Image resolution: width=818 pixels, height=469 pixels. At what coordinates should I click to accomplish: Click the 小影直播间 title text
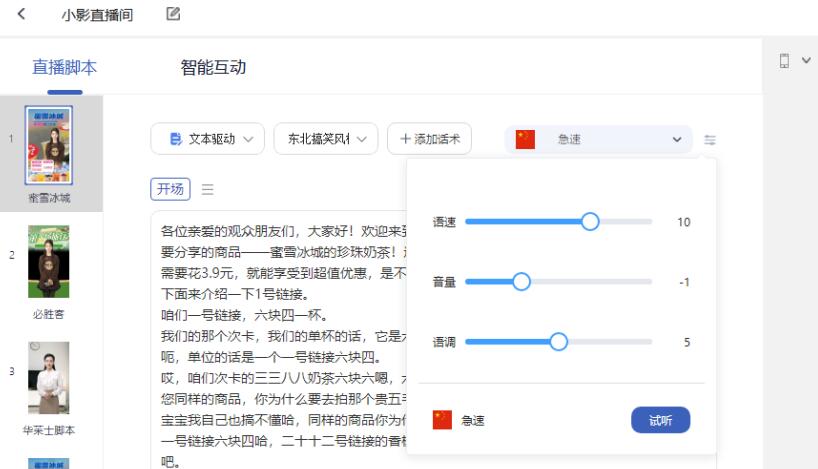click(97, 15)
